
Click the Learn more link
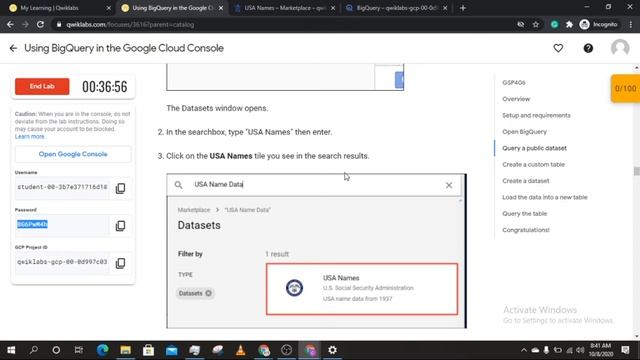[30, 136]
